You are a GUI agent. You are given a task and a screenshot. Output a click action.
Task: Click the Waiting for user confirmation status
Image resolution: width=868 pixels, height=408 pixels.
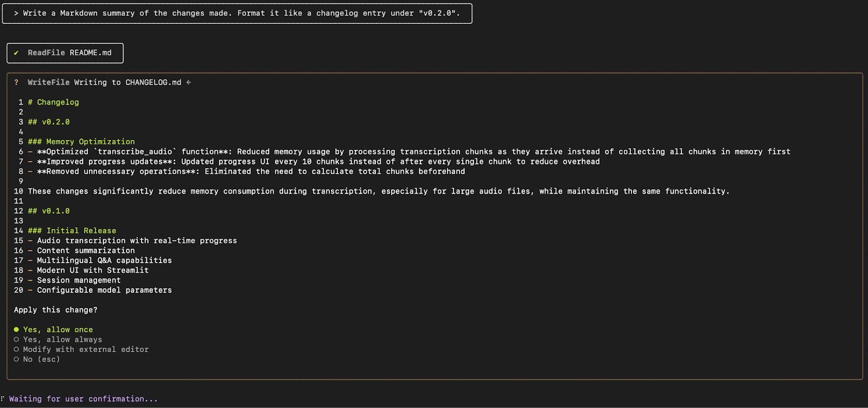[84, 399]
